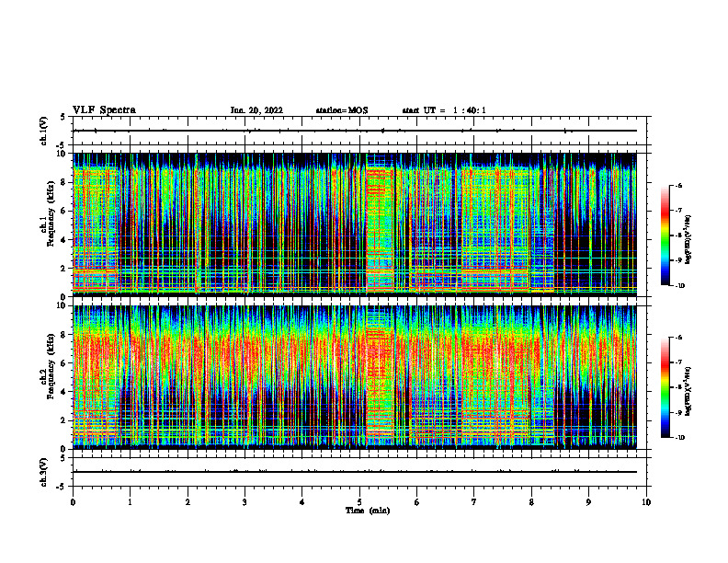The image size is (728, 563).
Task: Click the '-10' tick on ch.2 colorbar
Action: point(680,438)
